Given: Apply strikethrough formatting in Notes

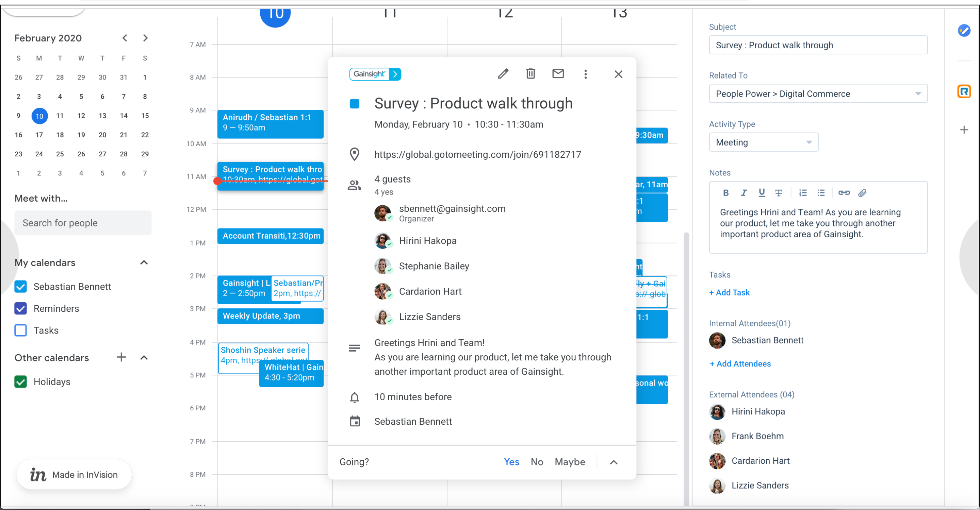Looking at the screenshot, I should click(778, 193).
